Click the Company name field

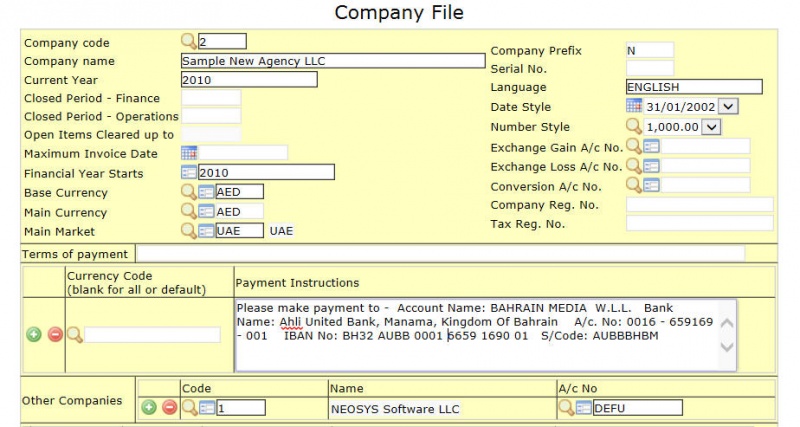pyautogui.click(x=333, y=61)
